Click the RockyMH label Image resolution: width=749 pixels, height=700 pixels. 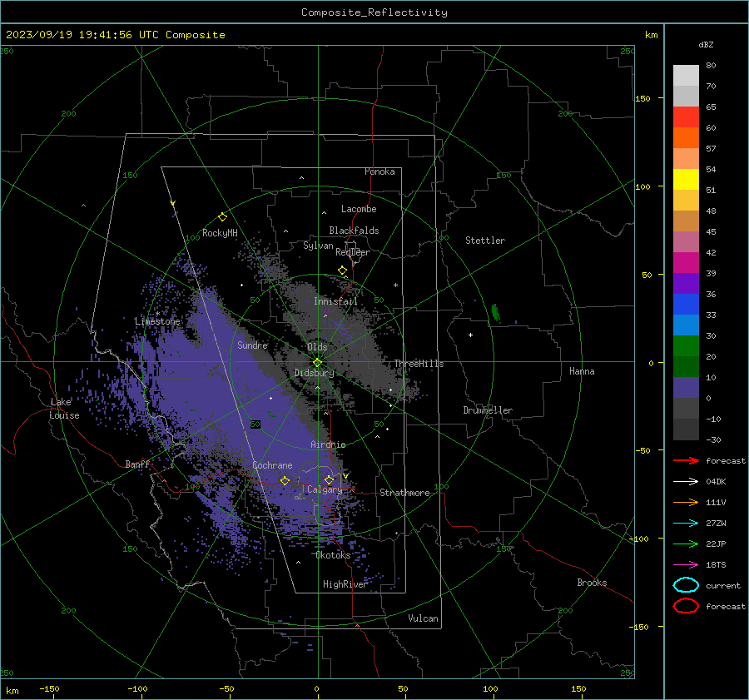point(220,233)
